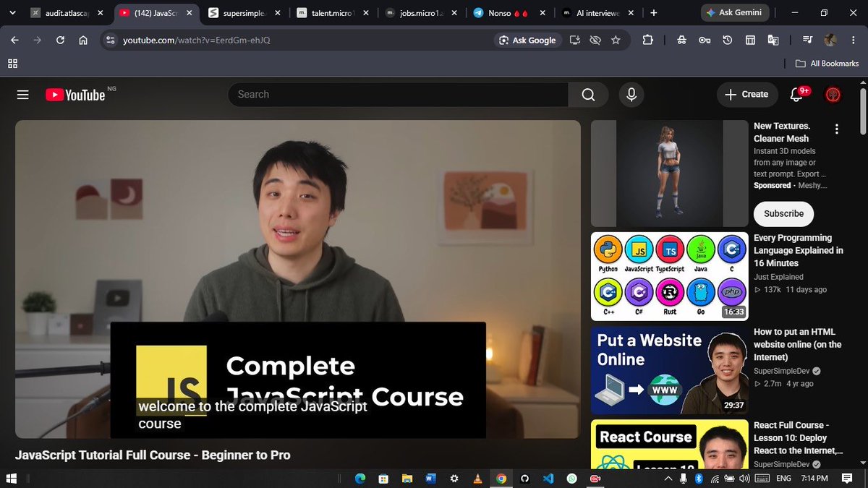The width and height of the screenshot is (868, 488).
Task: Reload the page
Action: (61, 40)
